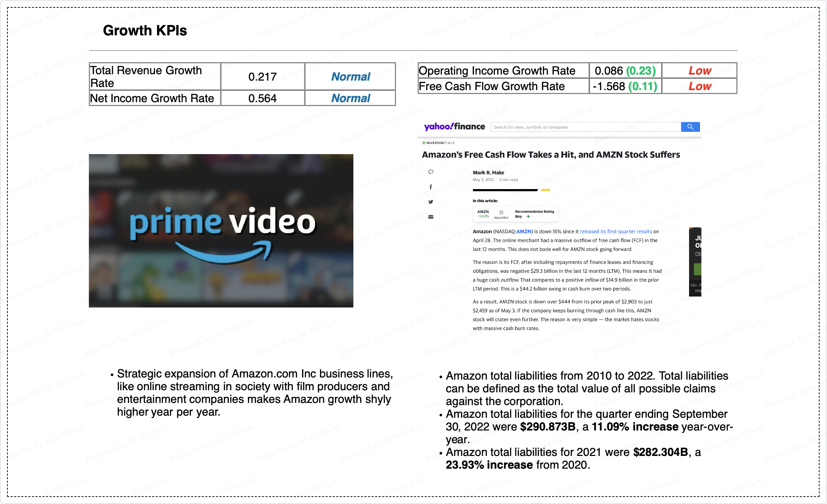Click author name Mark R. Hake

coord(488,172)
